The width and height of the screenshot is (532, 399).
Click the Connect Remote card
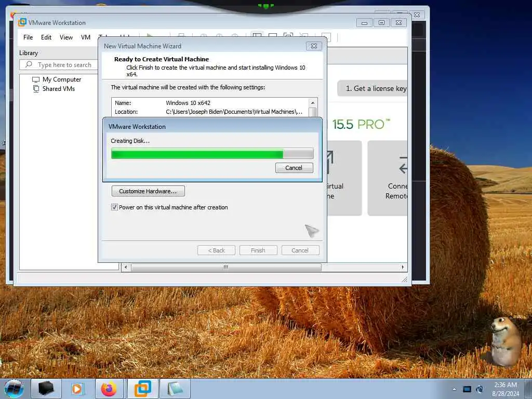coord(388,178)
